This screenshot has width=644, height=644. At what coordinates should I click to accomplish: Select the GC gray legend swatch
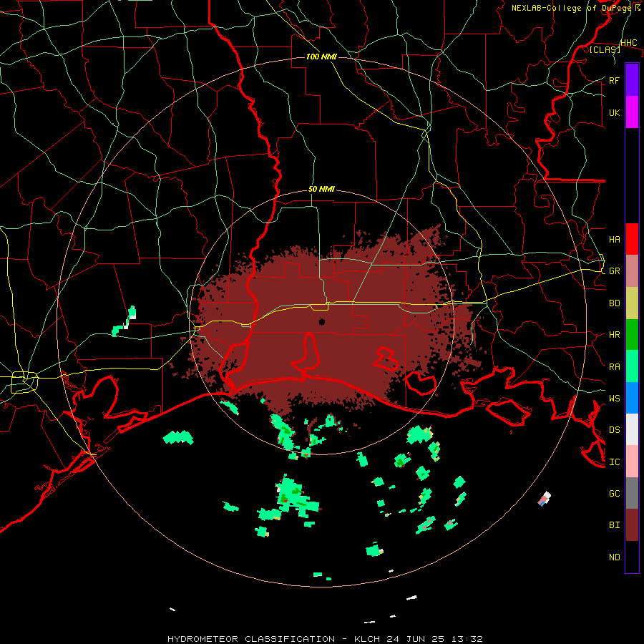coord(632,493)
